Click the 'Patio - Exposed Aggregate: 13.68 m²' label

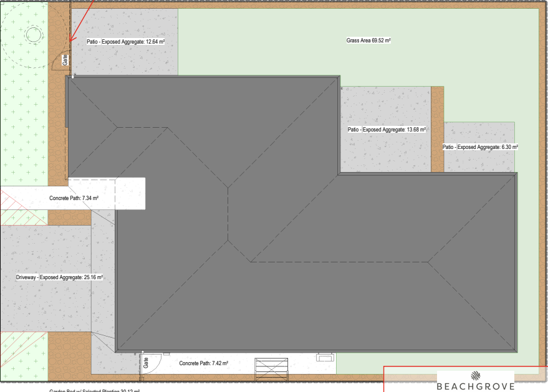coord(387,130)
